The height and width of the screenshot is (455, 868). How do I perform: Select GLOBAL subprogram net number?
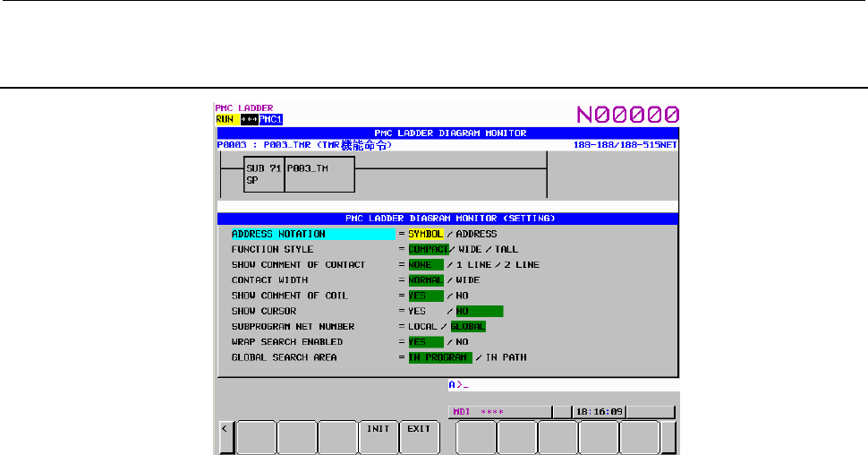[x=468, y=328]
